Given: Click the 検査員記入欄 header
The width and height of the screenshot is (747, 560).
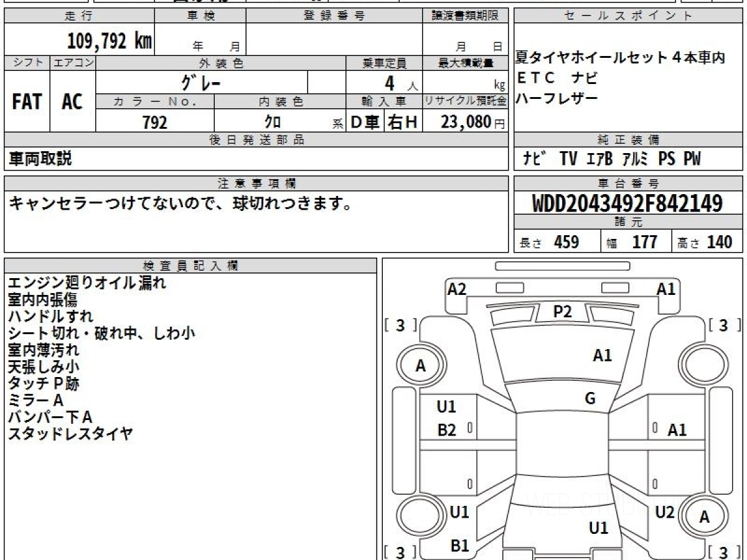Looking at the screenshot, I should coord(190,266).
